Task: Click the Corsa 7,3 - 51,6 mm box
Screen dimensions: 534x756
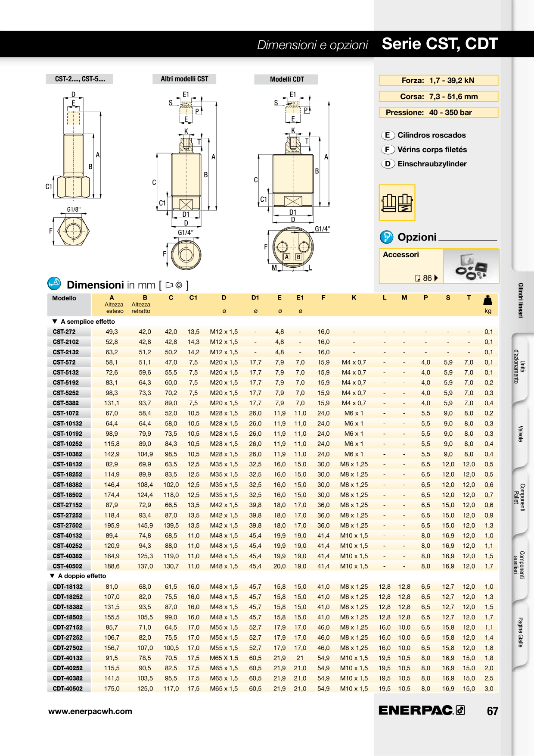Action: point(438,97)
